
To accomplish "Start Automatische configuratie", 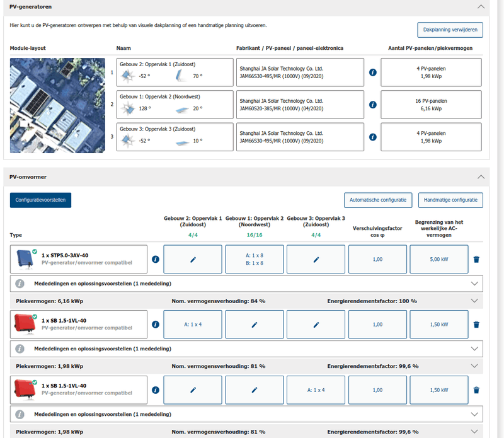I will pos(378,200).
